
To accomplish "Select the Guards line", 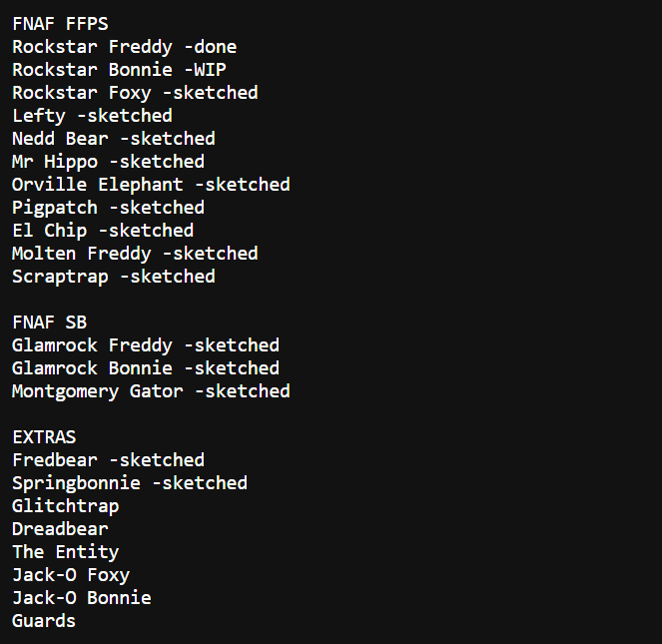I will tap(44, 621).
